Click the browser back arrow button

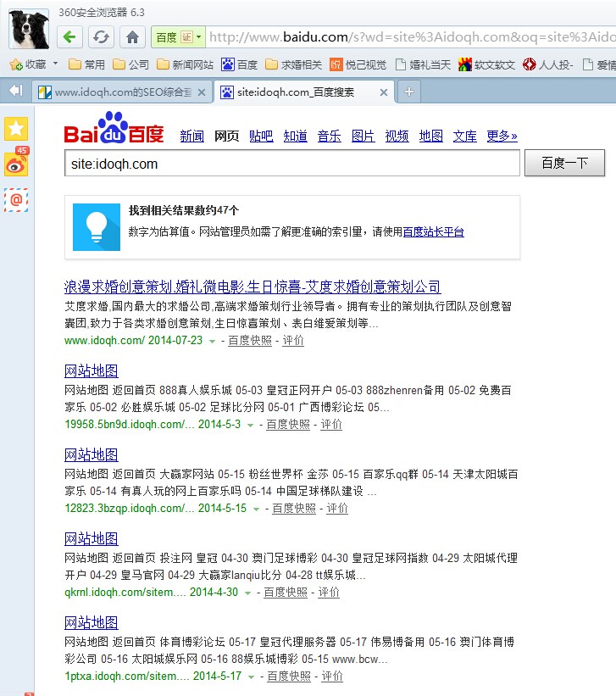(x=69, y=36)
